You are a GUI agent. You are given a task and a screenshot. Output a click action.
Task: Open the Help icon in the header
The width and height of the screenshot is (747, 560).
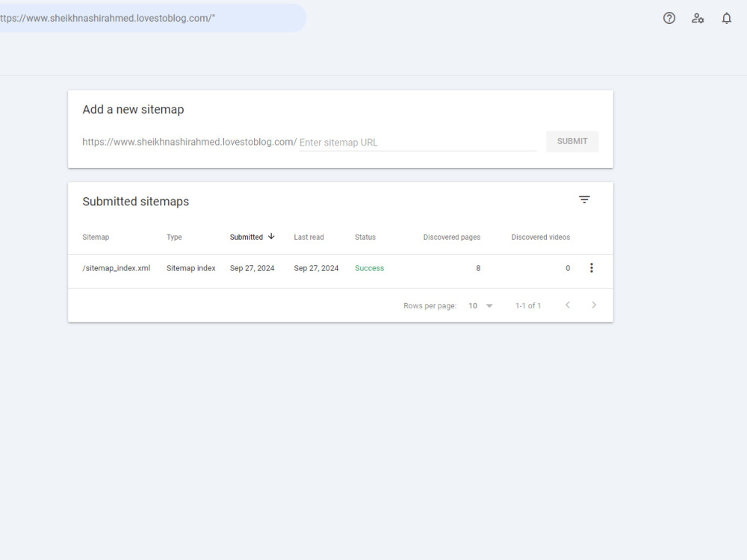(x=669, y=18)
